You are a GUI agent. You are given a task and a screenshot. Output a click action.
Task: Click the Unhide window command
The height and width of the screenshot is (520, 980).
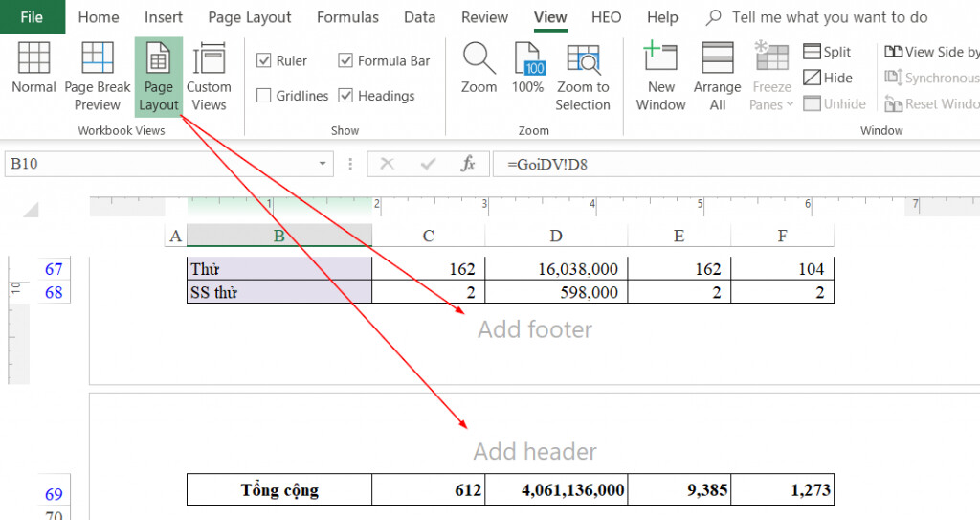[835, 103]
